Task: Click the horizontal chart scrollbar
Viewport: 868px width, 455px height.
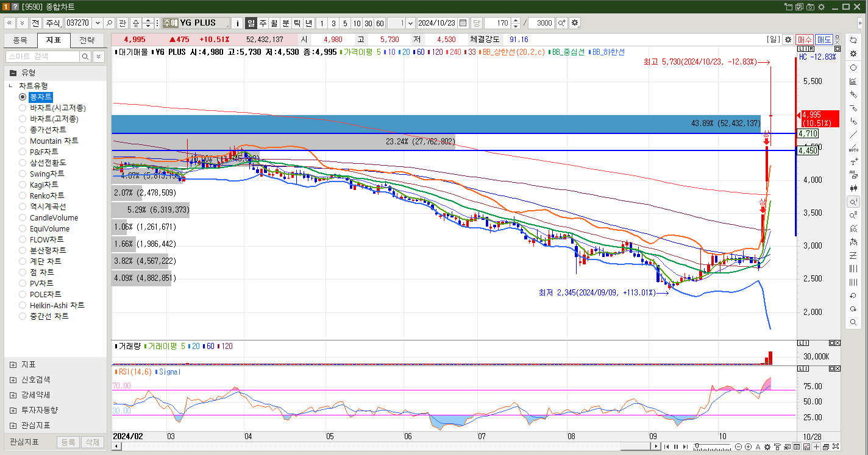Action: coord(386,446)
